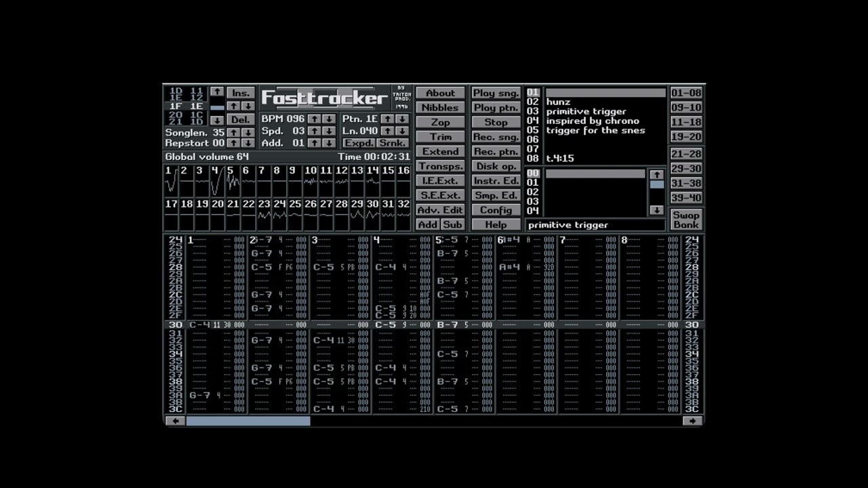Move song position list up one step
This screenshot has height=488, width=868.
217,91
